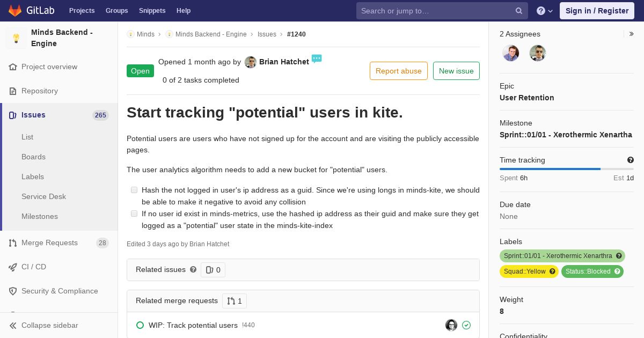Open Merge Requests in the sidebar
This screenshot has width=644, height=338.
tap(49, 243)
